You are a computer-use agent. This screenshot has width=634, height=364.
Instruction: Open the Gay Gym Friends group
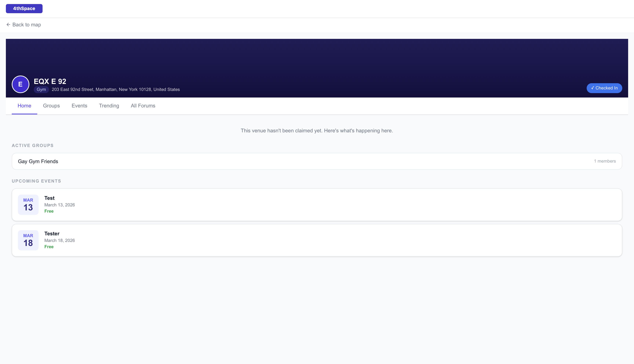point(38,161)
